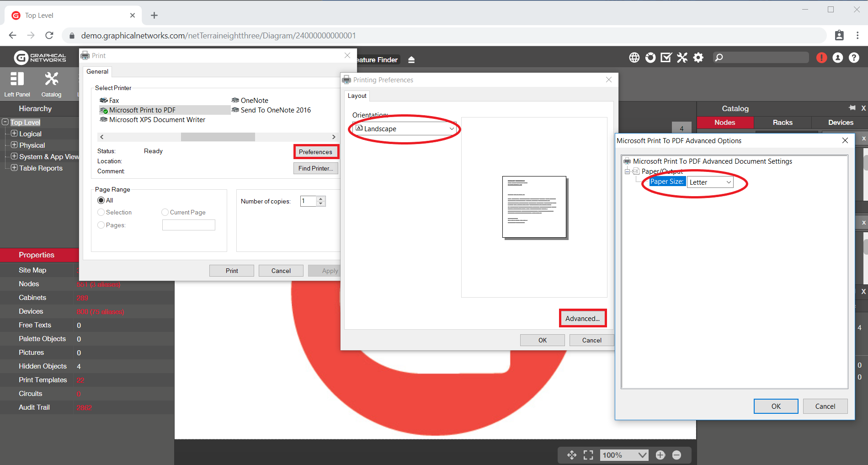
Task: Switch to the Racks catalog tab
Action: pos(782,123)
